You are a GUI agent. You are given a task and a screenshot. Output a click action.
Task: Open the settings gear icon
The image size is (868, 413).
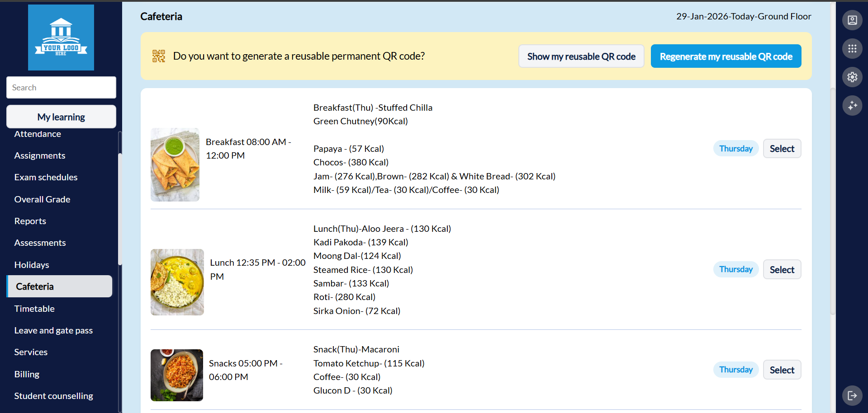click(852, 77)
